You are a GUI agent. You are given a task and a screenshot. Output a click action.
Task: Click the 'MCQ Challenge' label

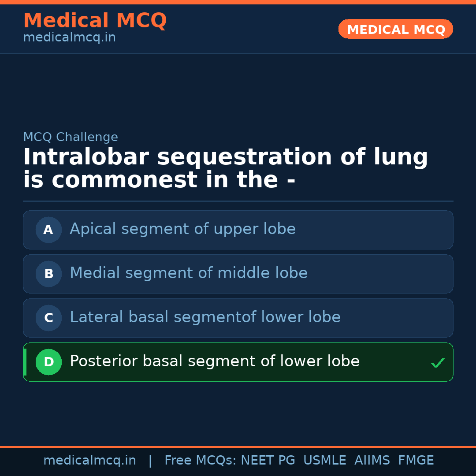(71, 137)
